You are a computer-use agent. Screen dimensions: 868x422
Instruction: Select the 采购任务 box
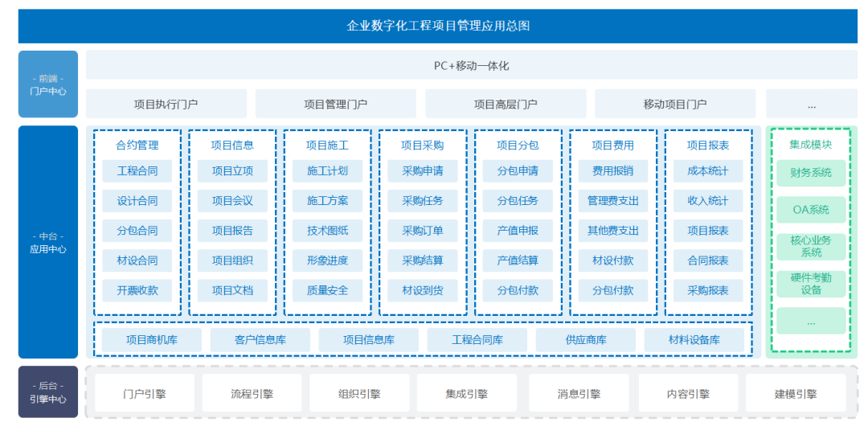pyautogui.click(x=423, y=201)
